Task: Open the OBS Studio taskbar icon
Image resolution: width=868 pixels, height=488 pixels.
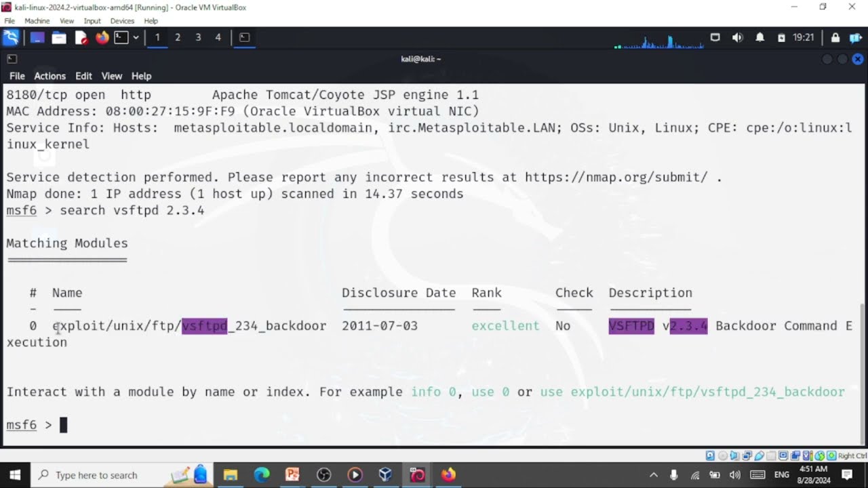Action: (x=323, y=475)
